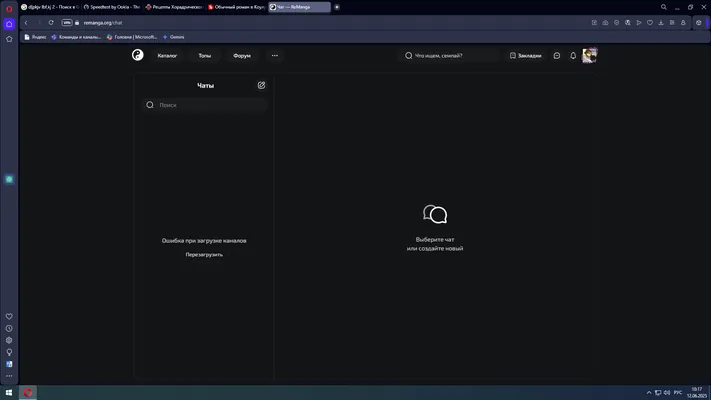Open the chat messages icon in header
This screenshot has width=711, height=400.
(556, 55)
